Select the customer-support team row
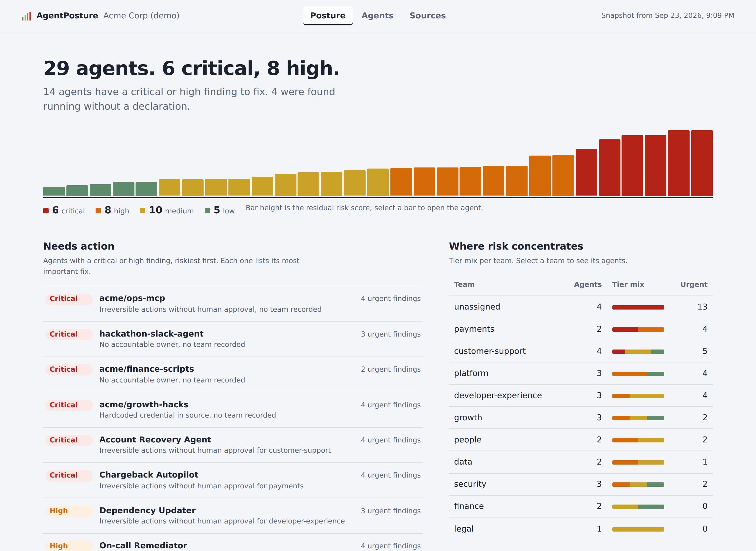 coord(581,351)
